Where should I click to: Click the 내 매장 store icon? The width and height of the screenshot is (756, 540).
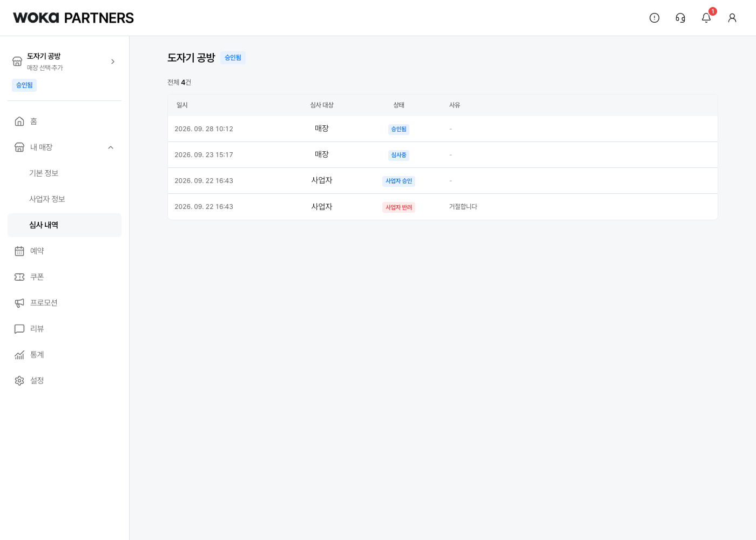point(19,147)
